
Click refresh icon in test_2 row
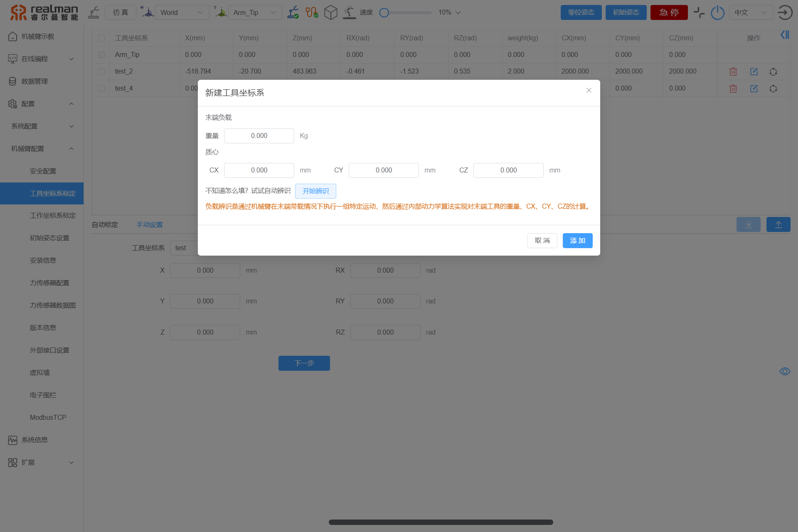pyautogui.click(x=773, y=71)
